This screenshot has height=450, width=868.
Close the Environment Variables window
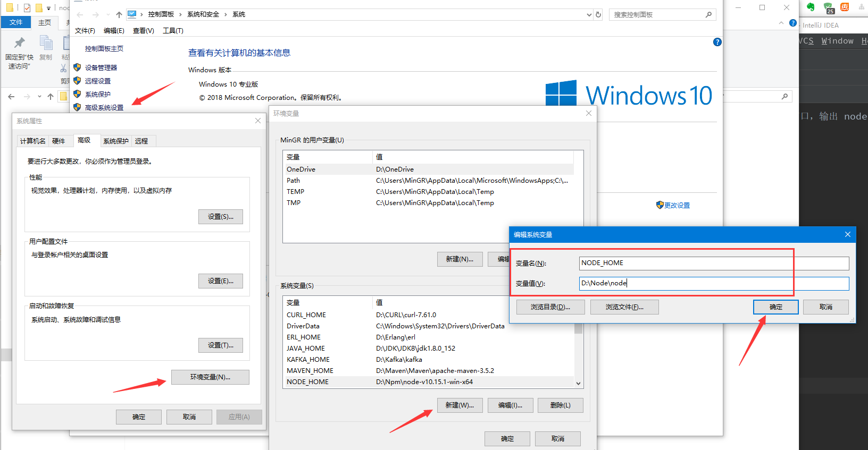tap(588, 113)
